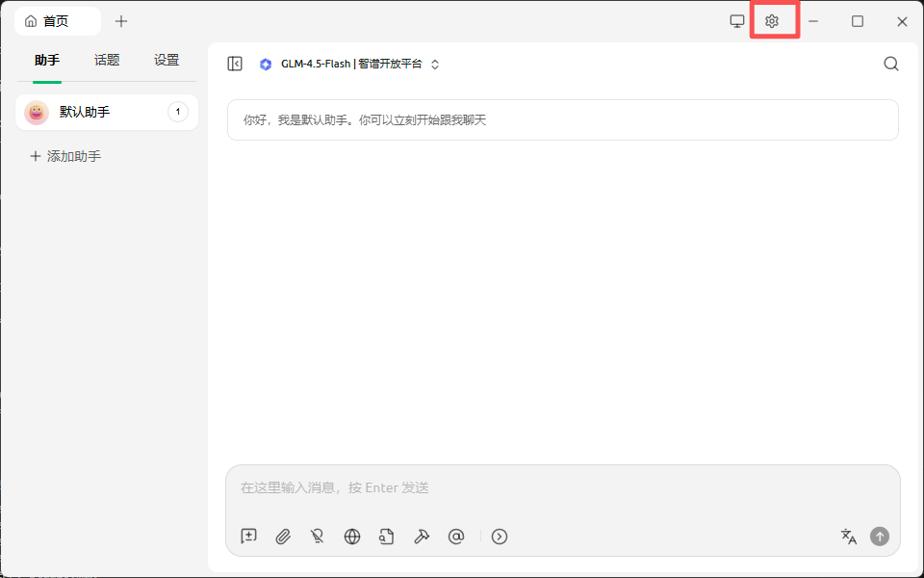
Task: Send message with the up-arrow button
Action: coord(879,537)
